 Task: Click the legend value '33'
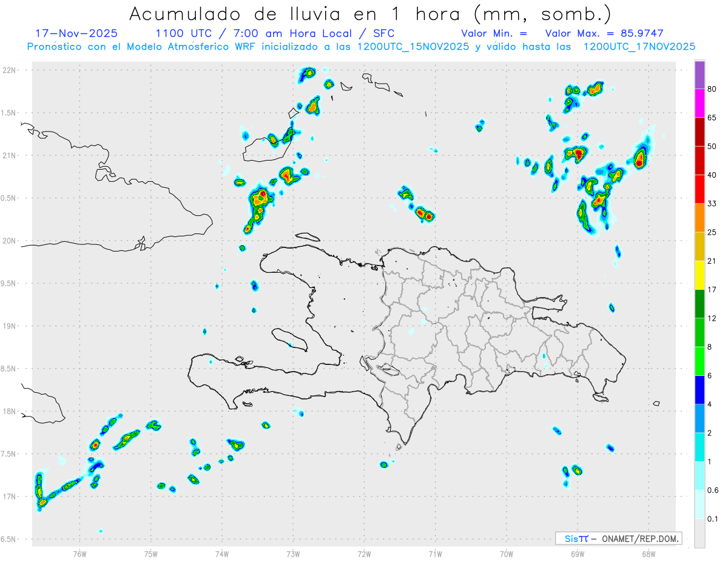(712, 204)
